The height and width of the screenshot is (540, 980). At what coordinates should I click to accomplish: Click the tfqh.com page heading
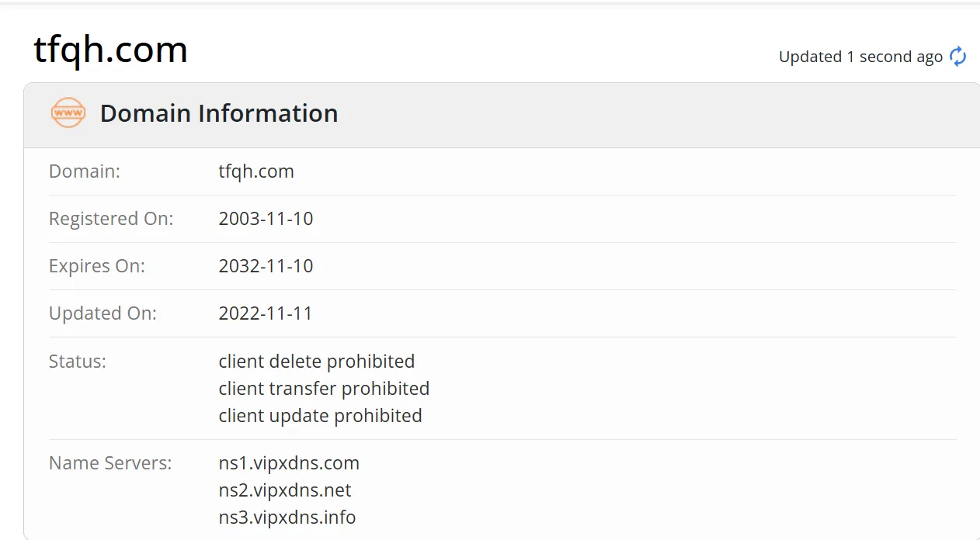coord(111,50)
